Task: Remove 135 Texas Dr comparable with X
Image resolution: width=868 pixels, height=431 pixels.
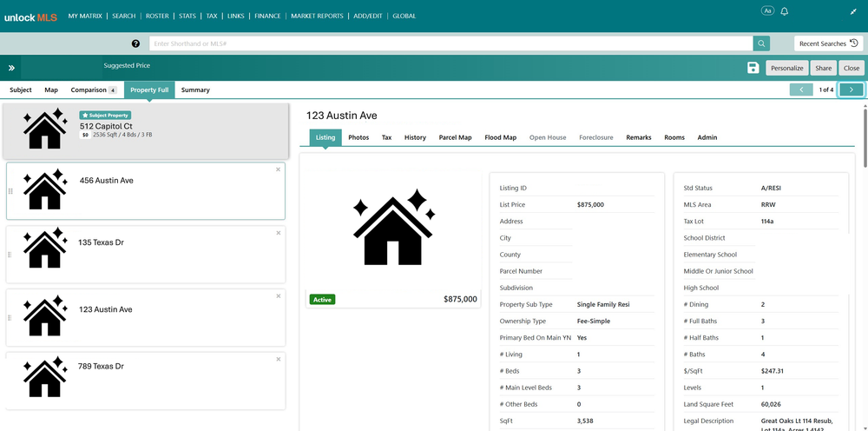Action: tap(278, 233)
